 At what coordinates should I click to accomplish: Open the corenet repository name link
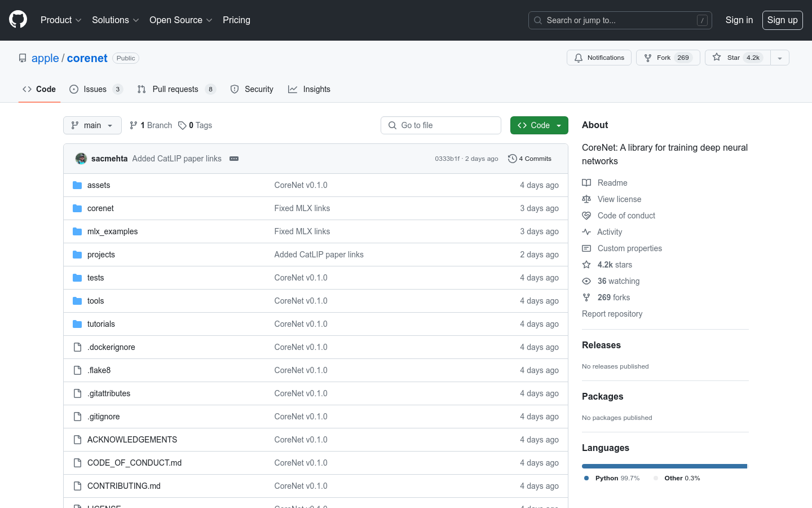coord(87,58)
